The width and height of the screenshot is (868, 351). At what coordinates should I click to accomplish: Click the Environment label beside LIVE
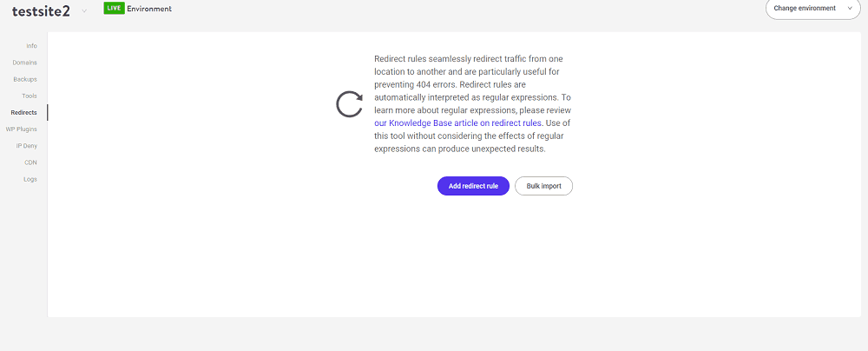point(149,9)
